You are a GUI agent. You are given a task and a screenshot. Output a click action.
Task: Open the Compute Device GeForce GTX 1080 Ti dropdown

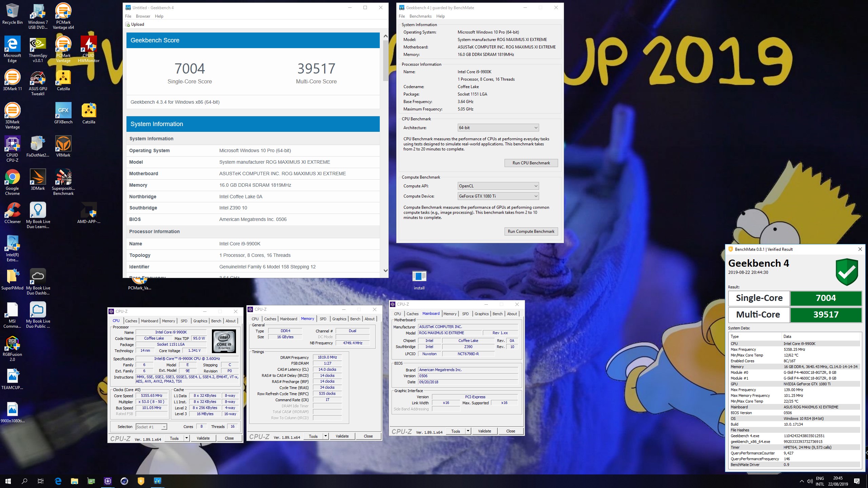pyautogui.click(x=498, y=196)
